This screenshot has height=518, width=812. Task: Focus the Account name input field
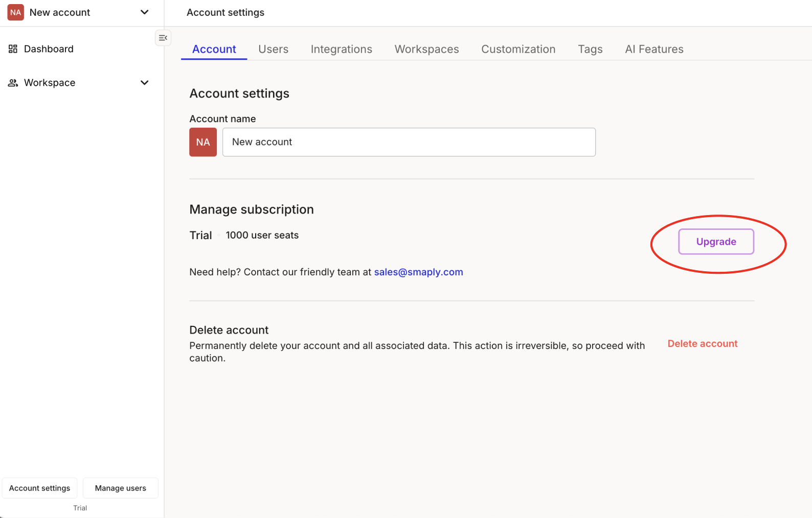tap(409, 142)
